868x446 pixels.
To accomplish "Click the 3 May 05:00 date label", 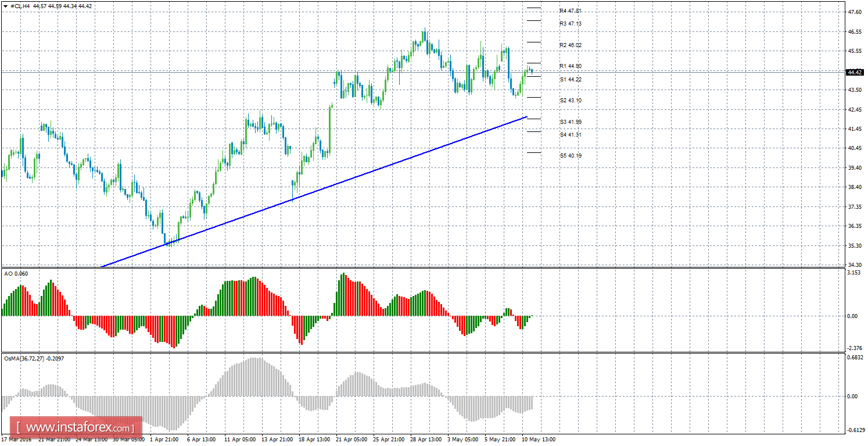I will coord(462,440).
